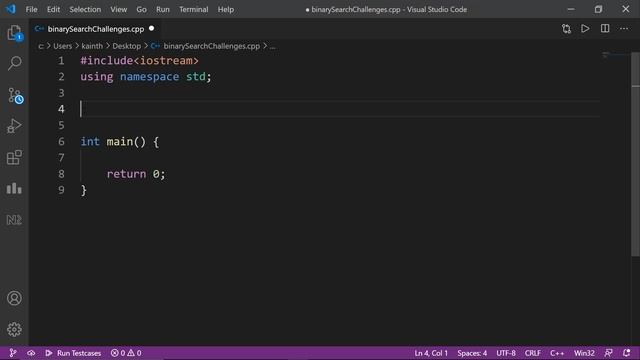
Task: Open the View menu
Action: click(118, 9)
